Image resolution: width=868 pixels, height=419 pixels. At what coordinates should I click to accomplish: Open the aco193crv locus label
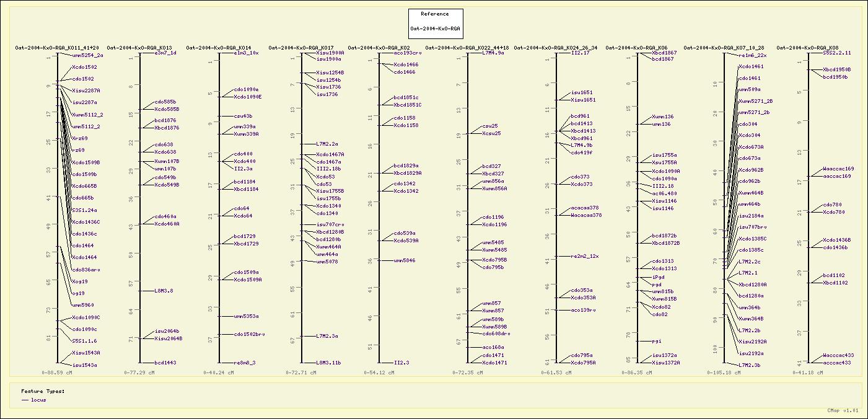coord(408,53)
